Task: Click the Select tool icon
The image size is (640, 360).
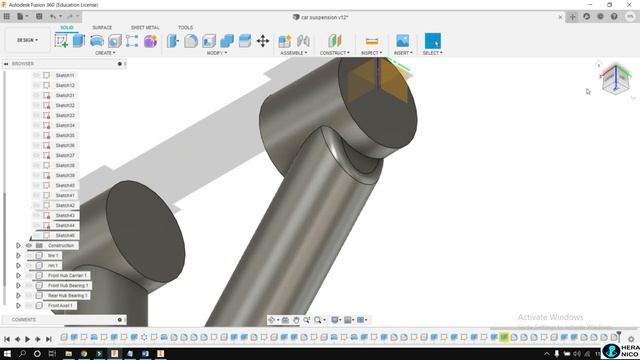Action: click(433, 41)
